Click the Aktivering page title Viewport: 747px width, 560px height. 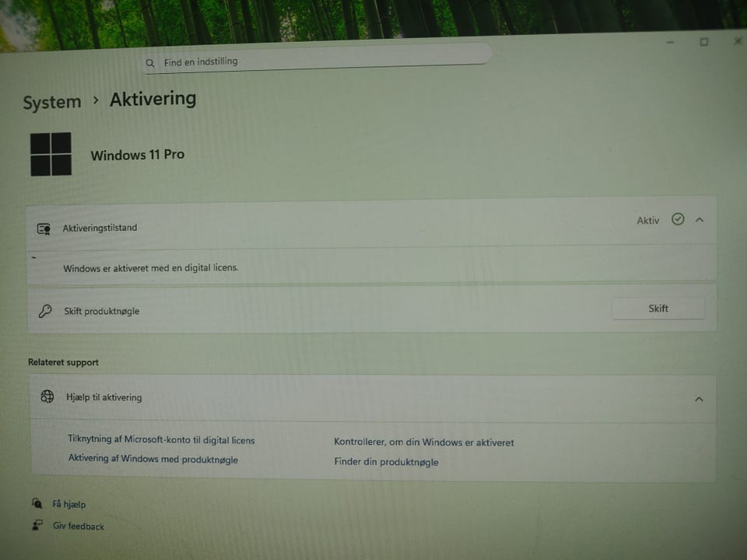[x=153, y=99]
